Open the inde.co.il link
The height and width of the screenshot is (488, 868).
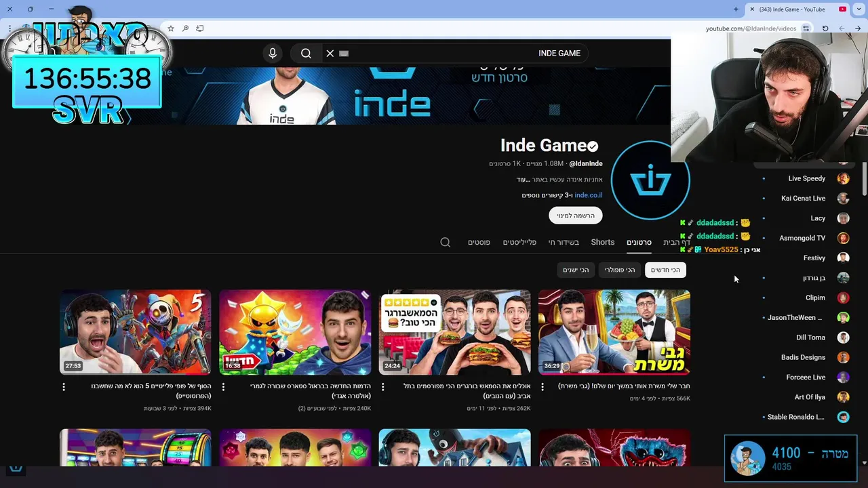[589, 195]
